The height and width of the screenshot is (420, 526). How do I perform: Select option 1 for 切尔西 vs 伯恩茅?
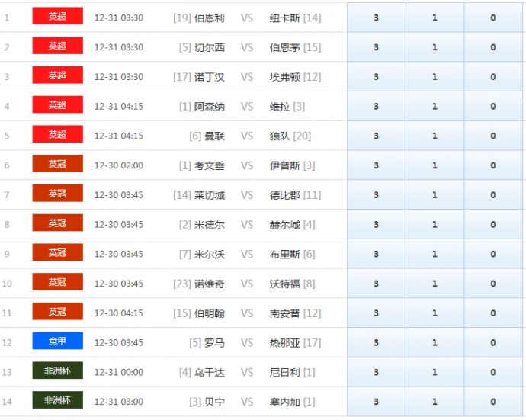tap(435, 47)
